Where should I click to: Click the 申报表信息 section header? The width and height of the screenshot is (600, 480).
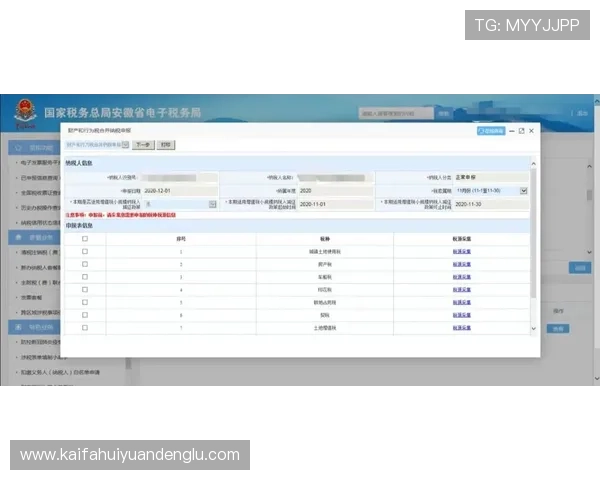[x=297, y=226]
